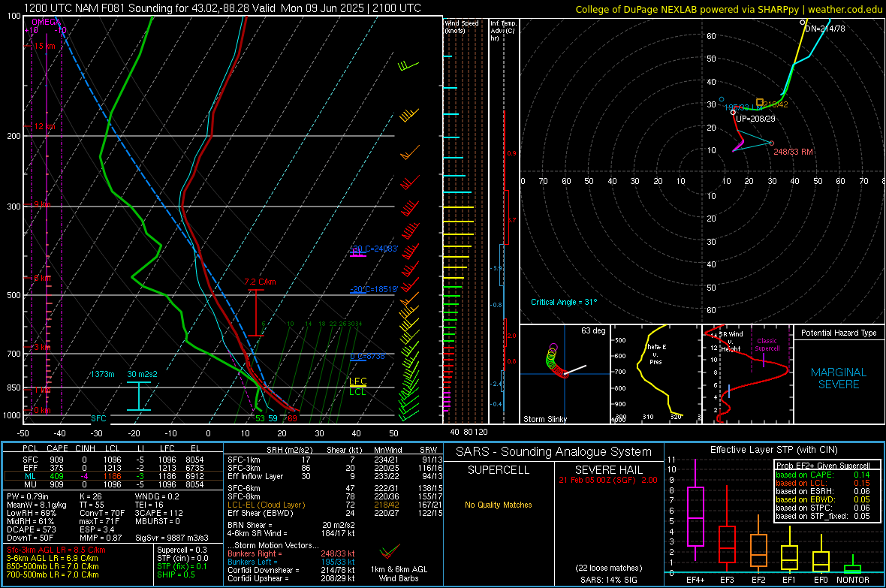Image resolution: width=886 pixels, height=588 pixels.
Task: Click the 15 km height marker
Action: point(44,46)
